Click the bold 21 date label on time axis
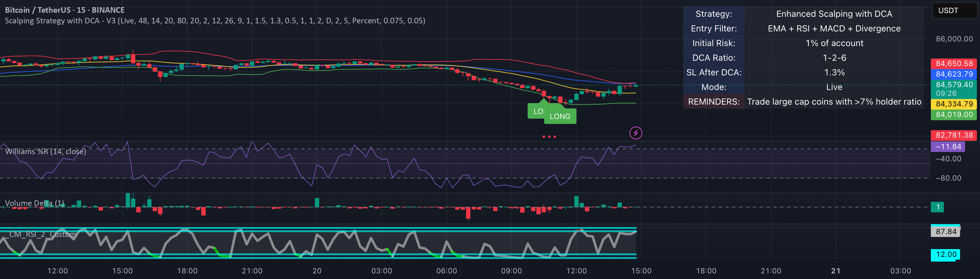980x279 pixels. pos(835,271)
